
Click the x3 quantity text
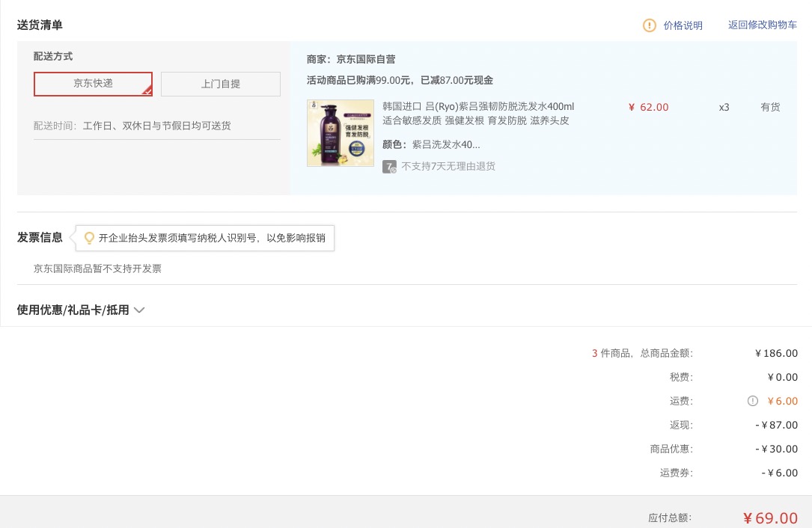724,107
